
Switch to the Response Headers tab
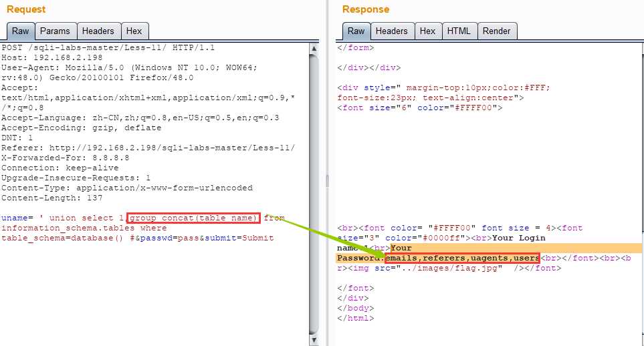pyautogui.click(x=392, y=31)
